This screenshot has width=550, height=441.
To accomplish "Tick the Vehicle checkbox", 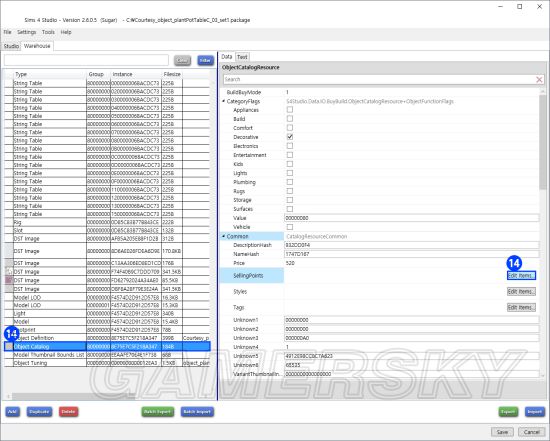I will click(x=290, y=227).
